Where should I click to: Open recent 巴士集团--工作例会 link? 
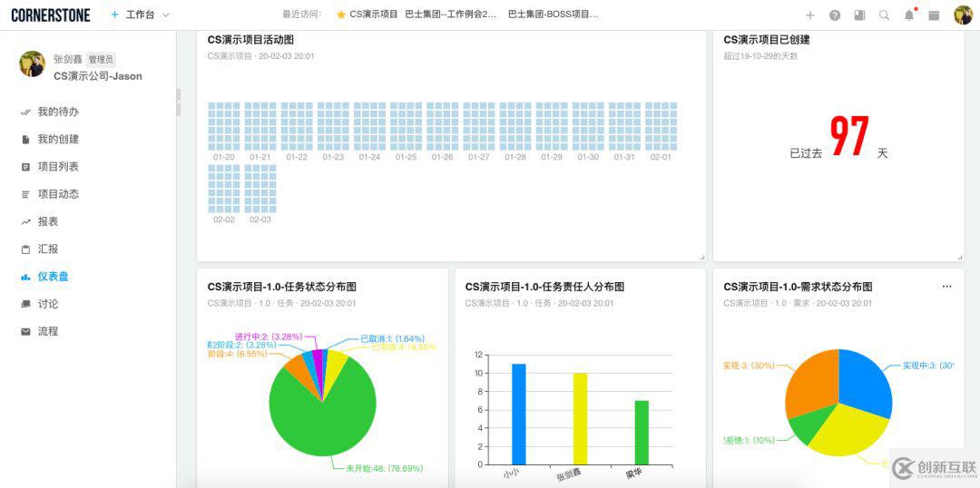pos(451,15)
